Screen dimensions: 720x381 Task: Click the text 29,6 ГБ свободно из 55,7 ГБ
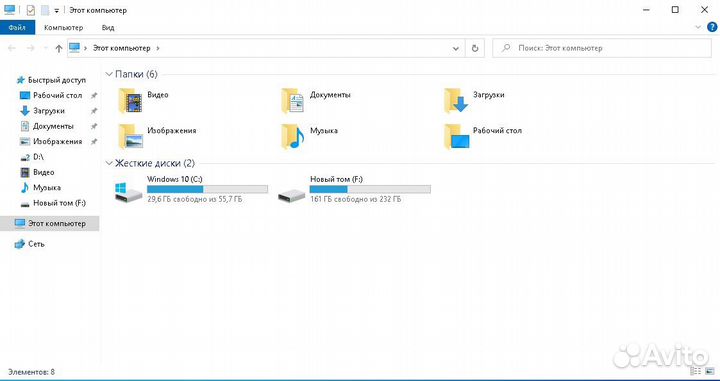point(195,200)
